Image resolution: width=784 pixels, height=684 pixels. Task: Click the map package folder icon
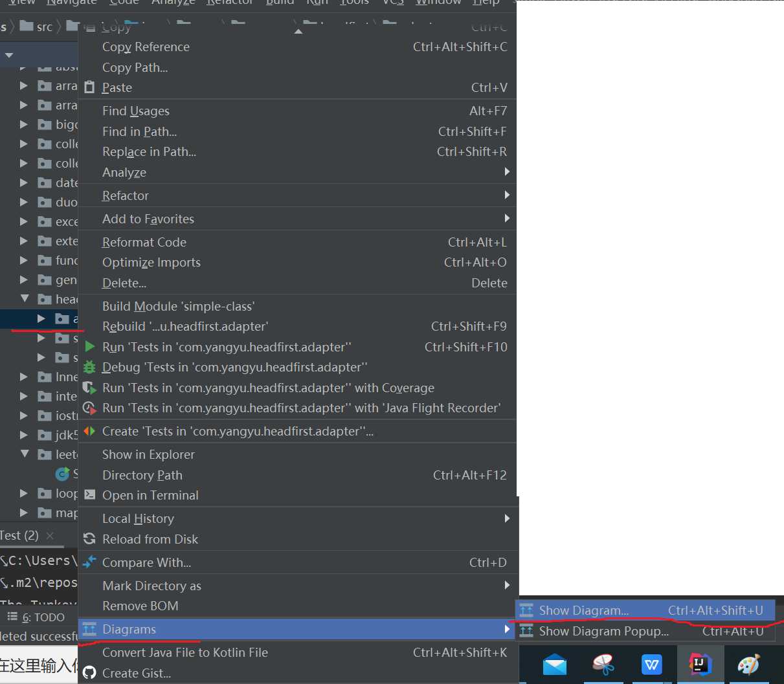click(45, 513)
